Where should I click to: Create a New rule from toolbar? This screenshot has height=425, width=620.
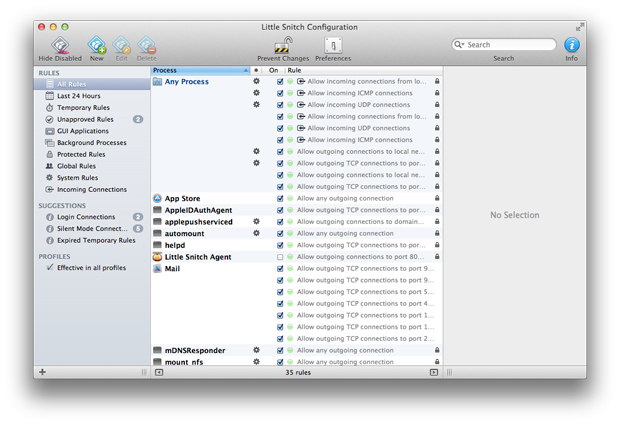click(97, 46)
